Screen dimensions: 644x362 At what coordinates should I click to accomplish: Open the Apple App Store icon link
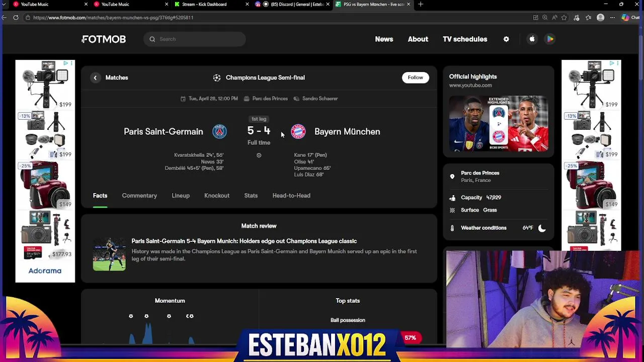tap(532, 39)
